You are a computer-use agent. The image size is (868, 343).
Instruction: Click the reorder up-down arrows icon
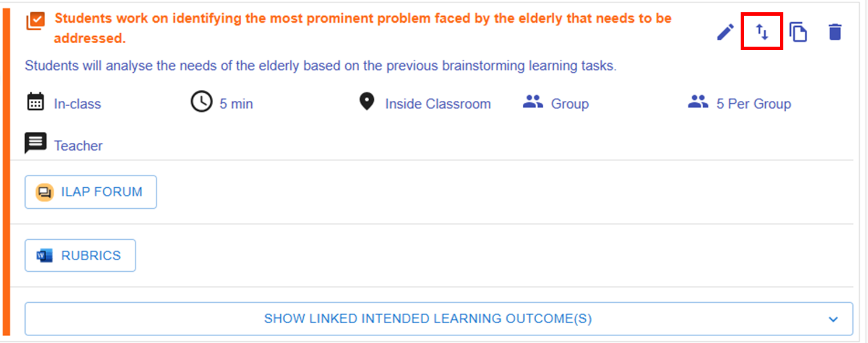pyautogui.click(x=762, y=32)
